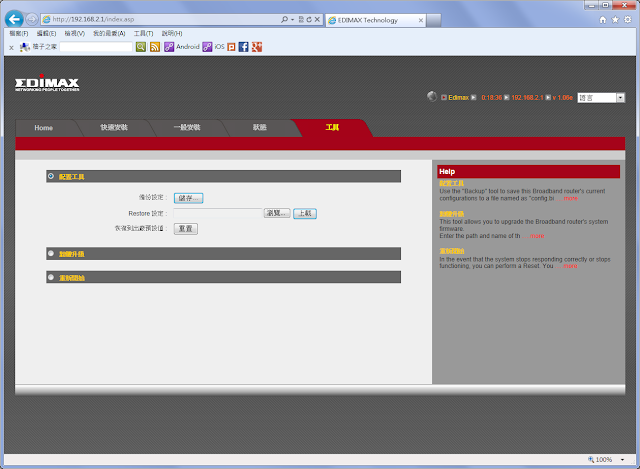Click the 重置 factory reset button

pos(186,229)
